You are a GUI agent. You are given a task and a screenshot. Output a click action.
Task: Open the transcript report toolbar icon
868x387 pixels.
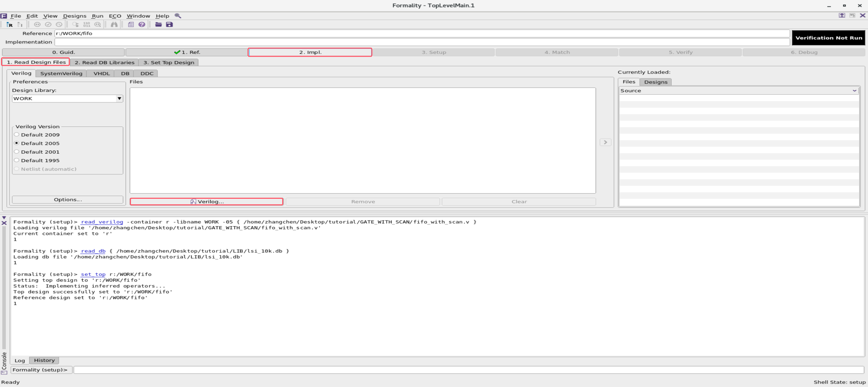pos(130,24)
